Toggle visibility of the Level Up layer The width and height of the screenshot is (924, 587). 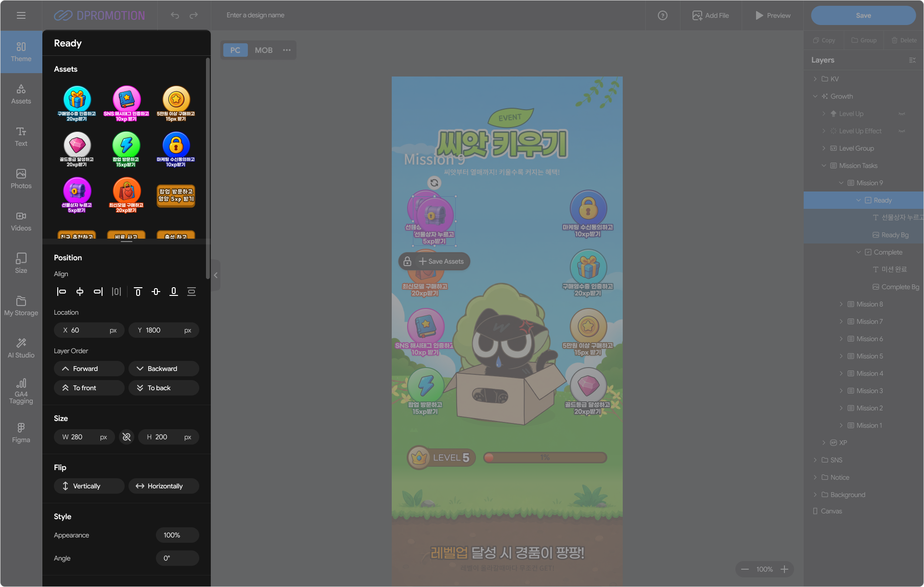902,114
